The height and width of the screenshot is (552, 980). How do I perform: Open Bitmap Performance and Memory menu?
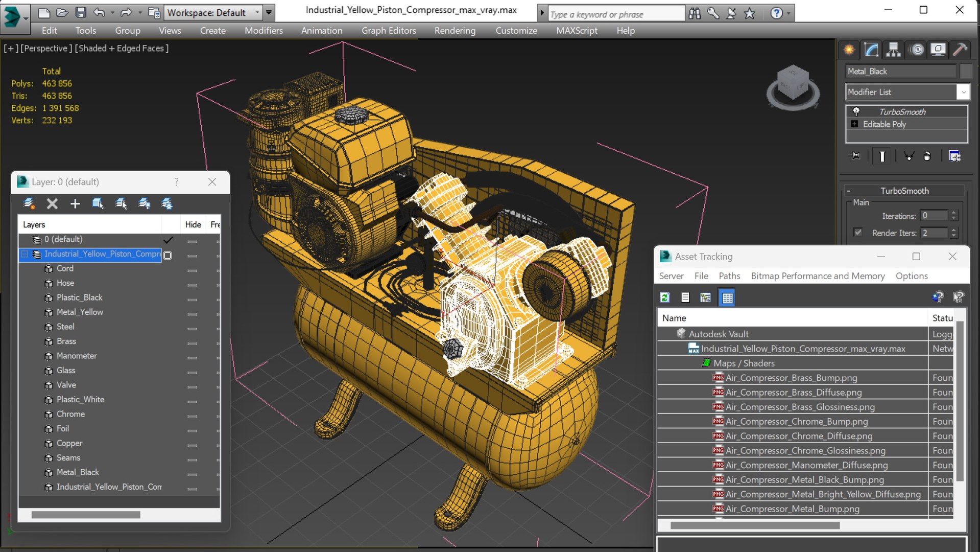click(x=818, y=276)
